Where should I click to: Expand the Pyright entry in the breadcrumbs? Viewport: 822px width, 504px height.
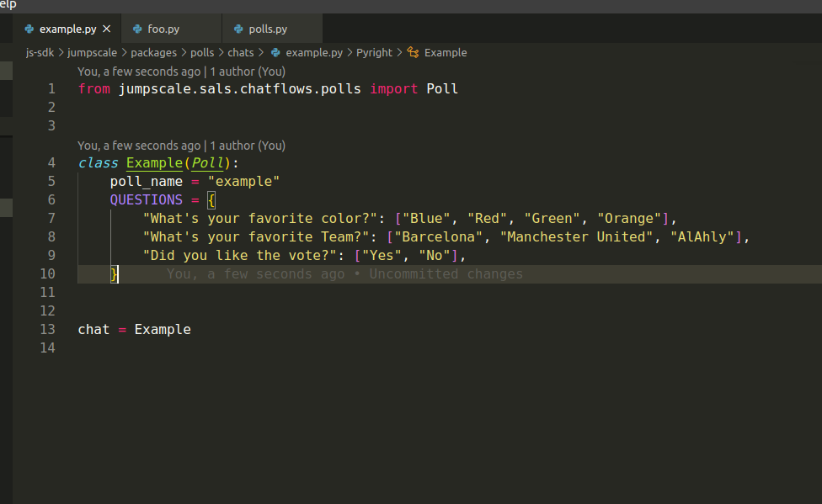click(374, 52)
